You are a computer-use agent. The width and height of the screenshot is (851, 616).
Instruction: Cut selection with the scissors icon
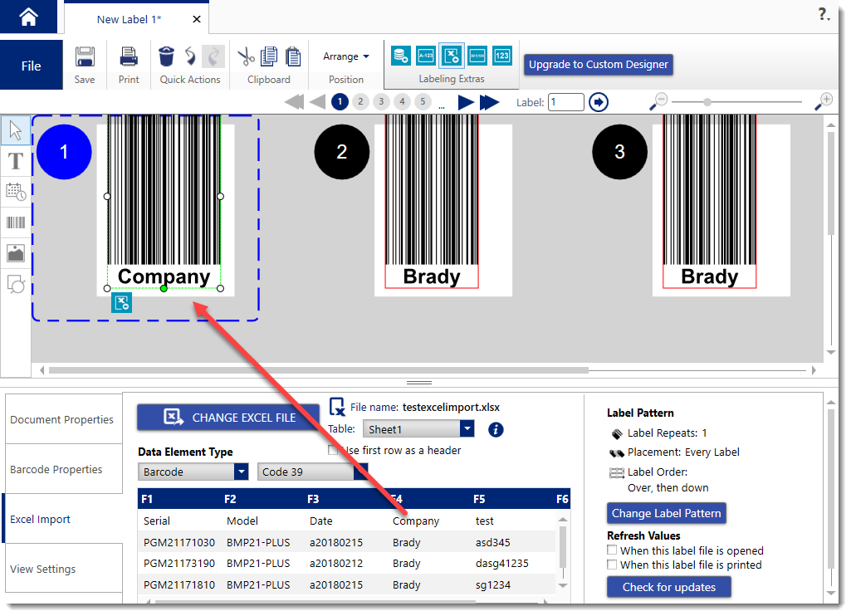tap(246, 56)
